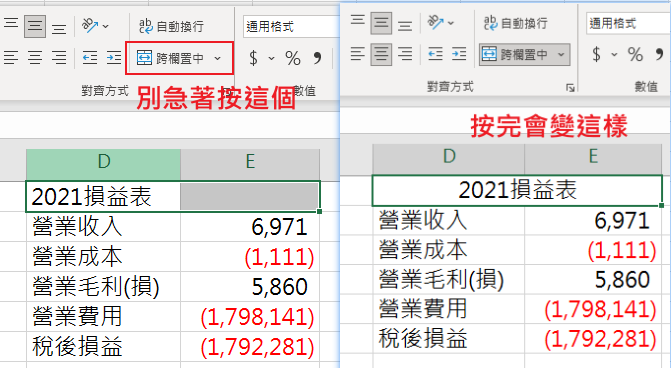671x368 pixels.
Task: Click % percent style icon, right screenshot
Action: click(635, 54)
